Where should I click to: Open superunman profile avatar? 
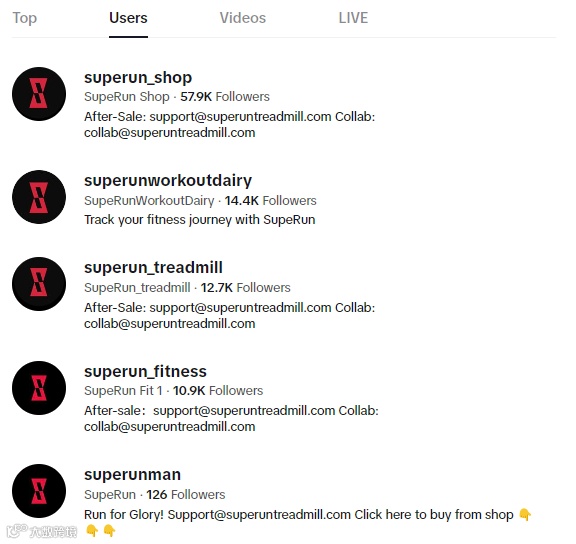[39, 491]
